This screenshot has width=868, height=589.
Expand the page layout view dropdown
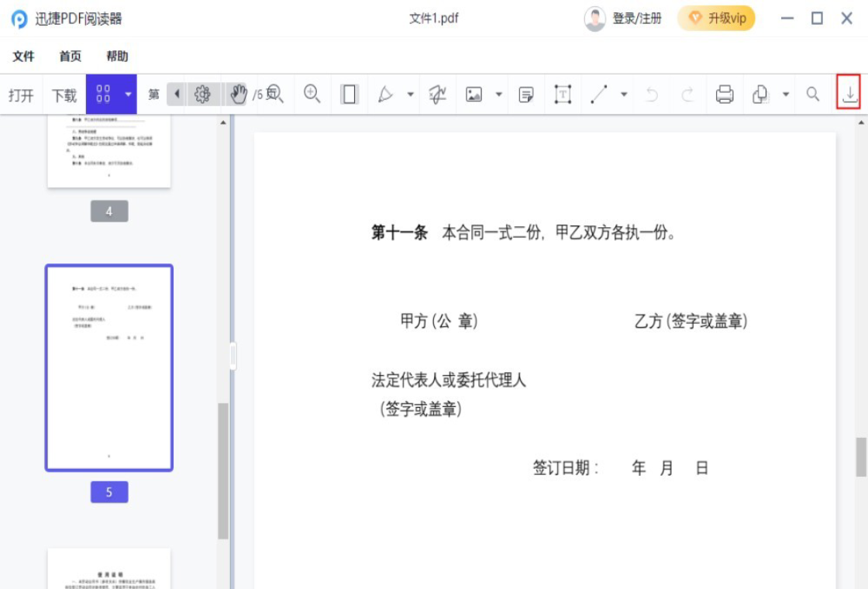(x=129, y=93)
